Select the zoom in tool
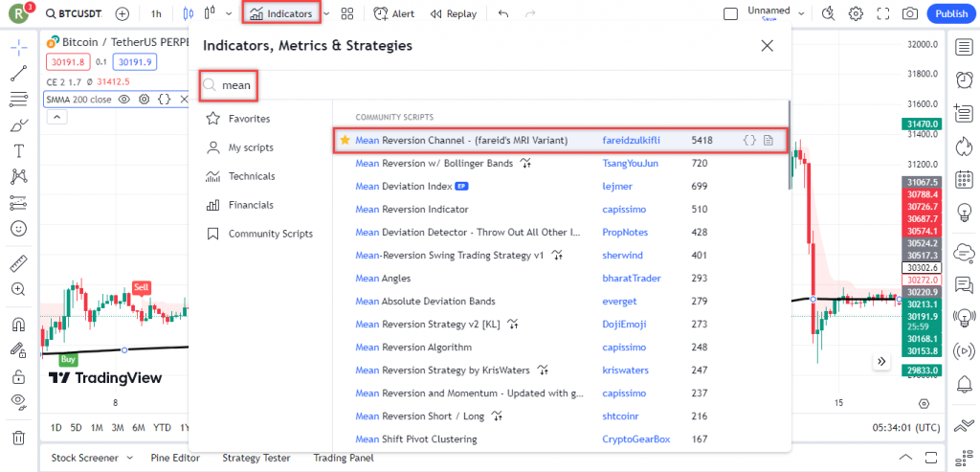This screenshot has width=980, height=472. tap(19, 289)
